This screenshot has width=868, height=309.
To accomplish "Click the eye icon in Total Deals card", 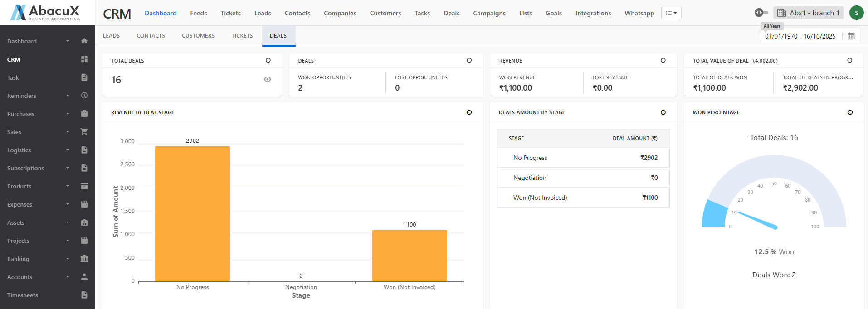I will pos(267,80).
